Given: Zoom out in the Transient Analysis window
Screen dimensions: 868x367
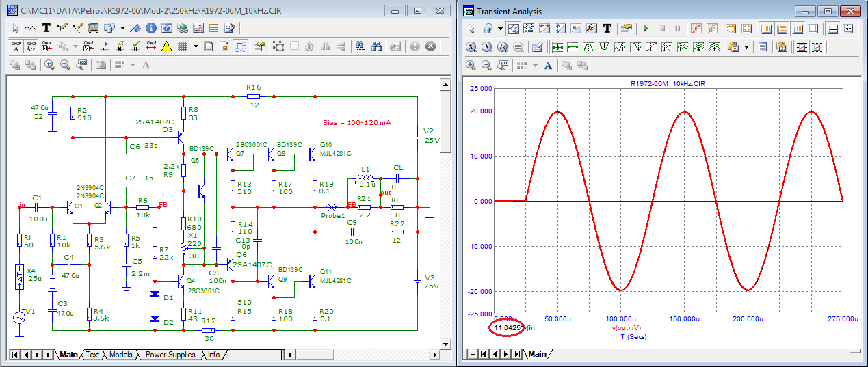Looking at the screenshot, I should [x=486, y=65].
